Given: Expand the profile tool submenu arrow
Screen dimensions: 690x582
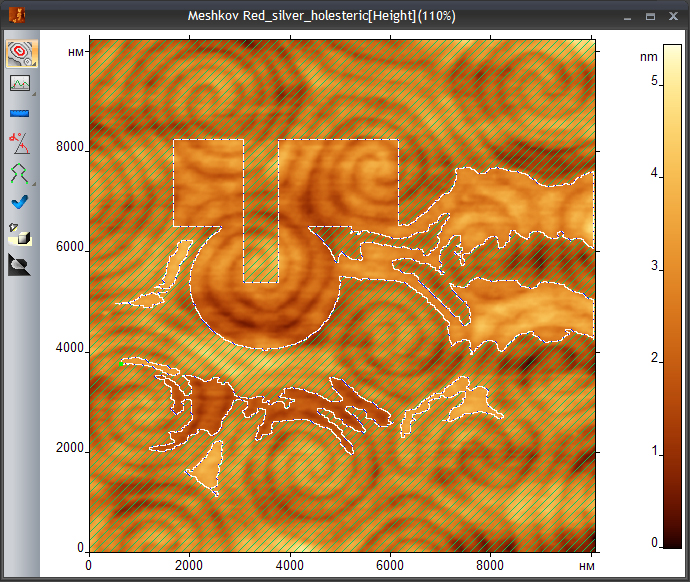Looking at the screenshot, I should click(34, 94).
